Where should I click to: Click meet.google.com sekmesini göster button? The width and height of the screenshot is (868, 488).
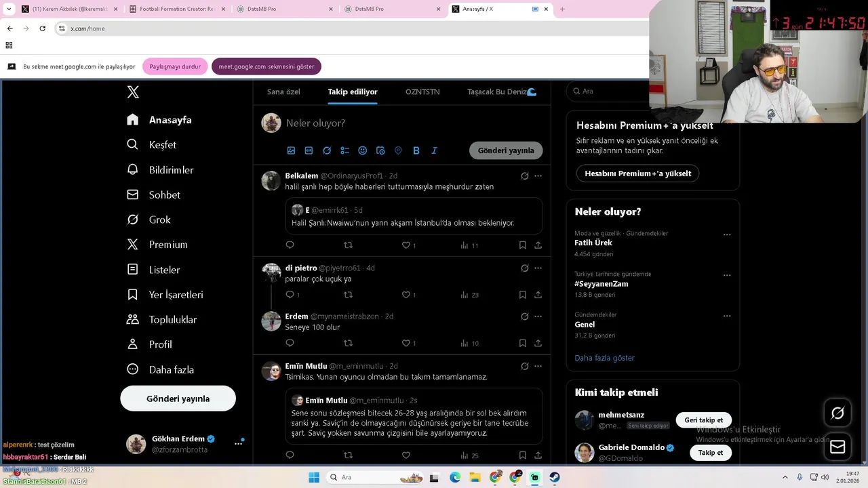pyautogui.click(x=266, y=66)
